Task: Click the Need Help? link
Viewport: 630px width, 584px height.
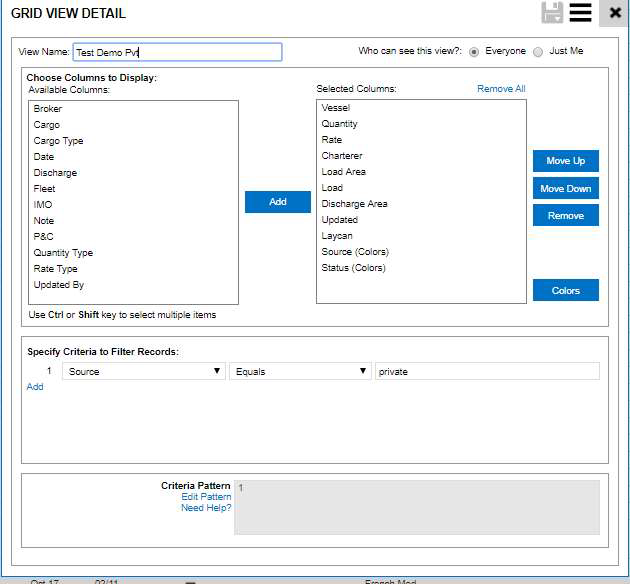Action: coord(206,508)
